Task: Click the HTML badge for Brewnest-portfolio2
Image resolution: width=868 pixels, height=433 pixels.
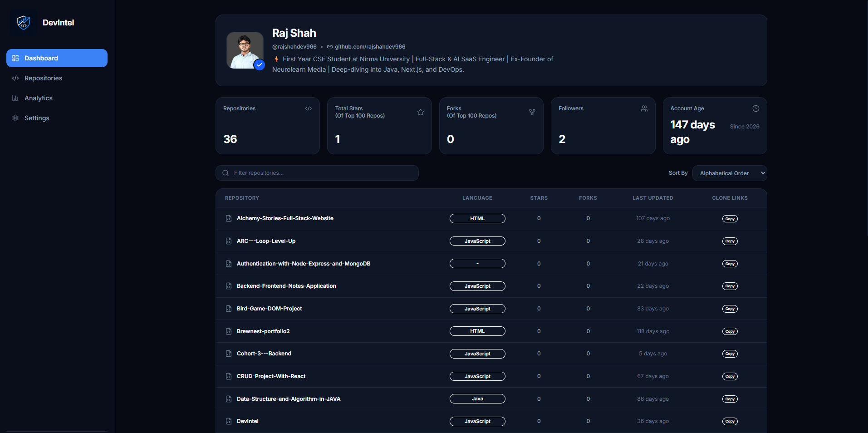Action: 477,331
